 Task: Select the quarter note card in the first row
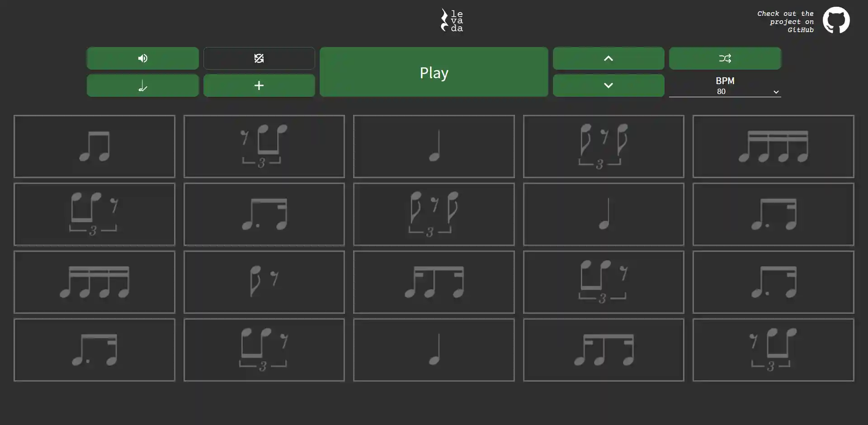tap(434, 146)
